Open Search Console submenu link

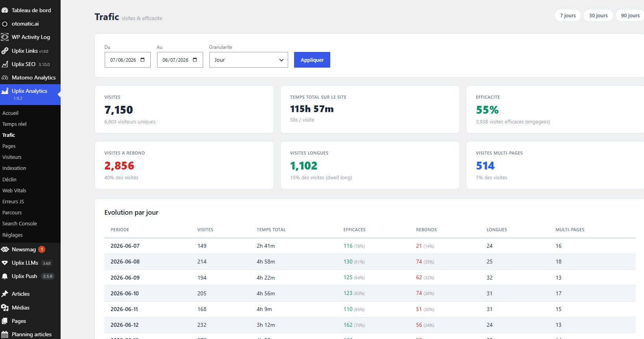pos(20,223)
